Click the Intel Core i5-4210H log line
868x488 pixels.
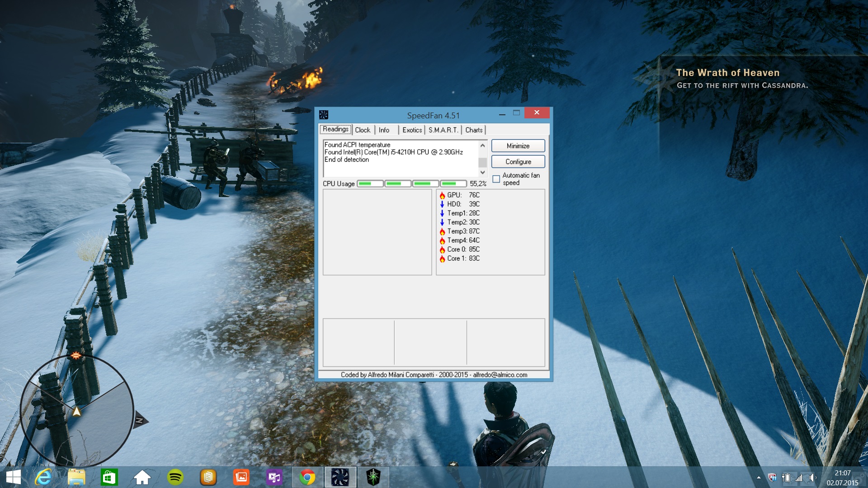coord(394,152)
